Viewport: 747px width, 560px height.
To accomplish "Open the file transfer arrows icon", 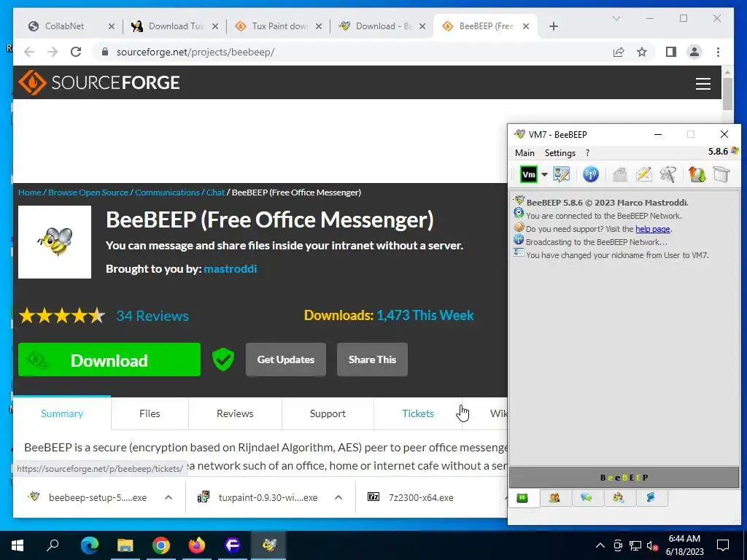I will [x=697, y=174].
